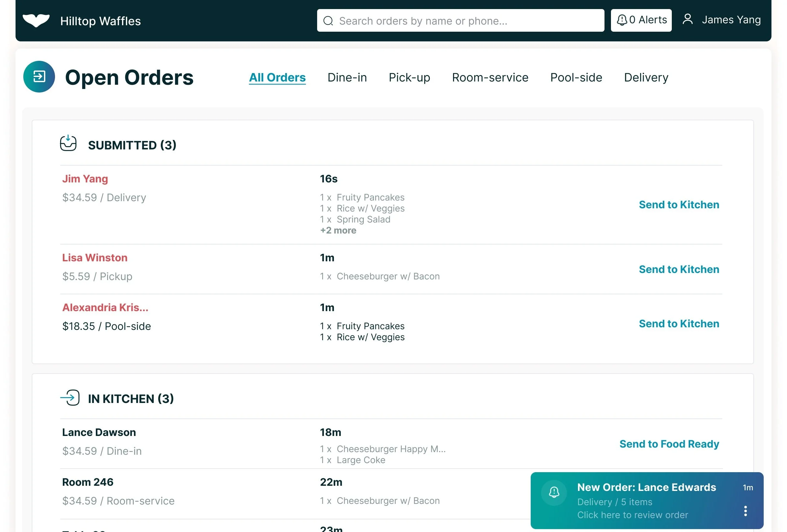This screenshot has height=532, width=787.
Task: Expand '+2 more' items in Jim Yang order
Action: click(x=338, y=231)
